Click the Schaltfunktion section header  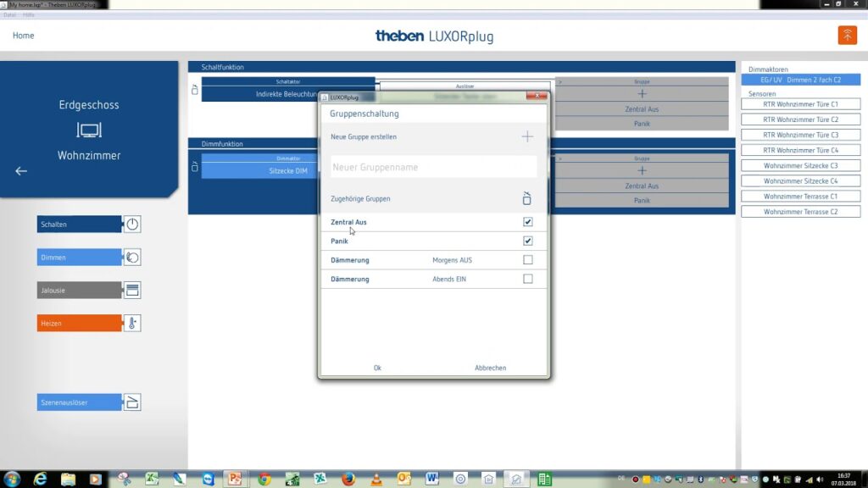tap(461, 67)
